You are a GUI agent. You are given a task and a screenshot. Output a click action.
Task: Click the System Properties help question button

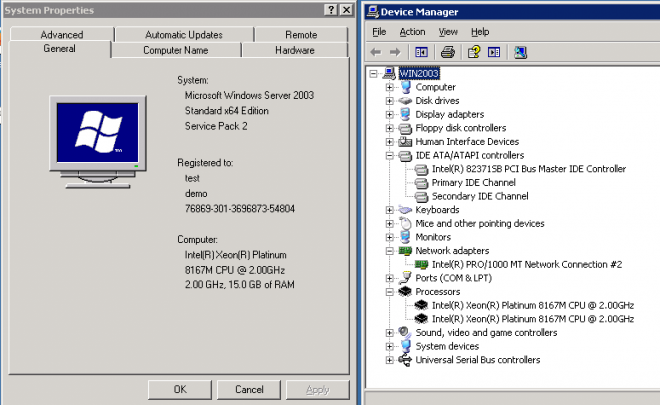pyautogui.click(x=331, y=10)
